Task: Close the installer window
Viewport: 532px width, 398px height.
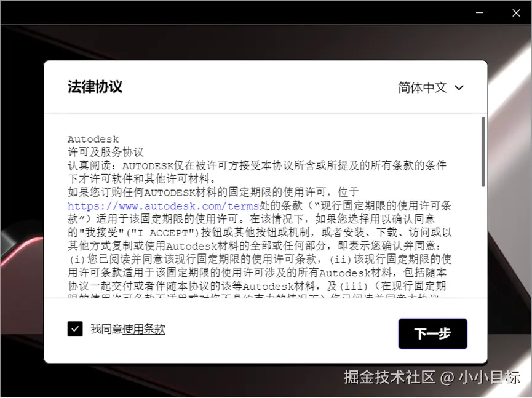Action: pyautogui.click(x=516, y=13)
